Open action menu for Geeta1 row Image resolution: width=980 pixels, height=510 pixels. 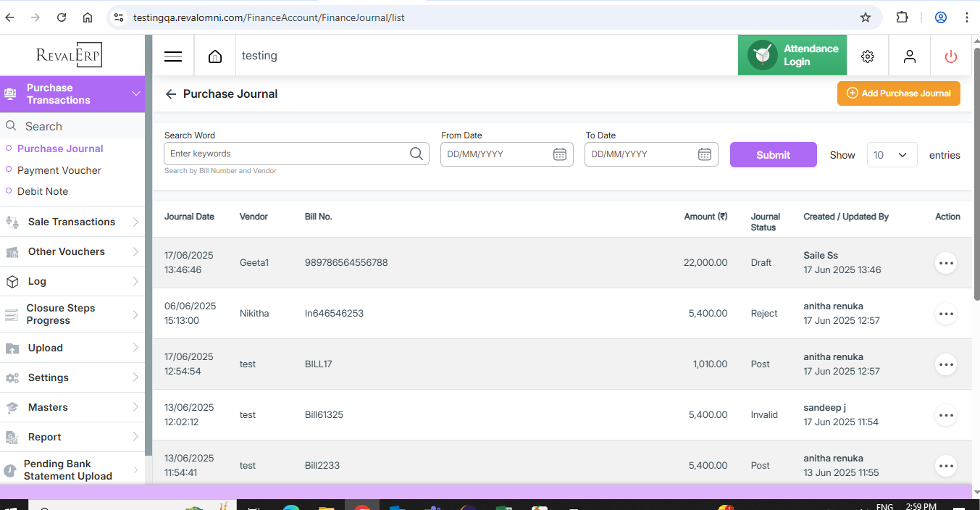click(x=946, y=263)
